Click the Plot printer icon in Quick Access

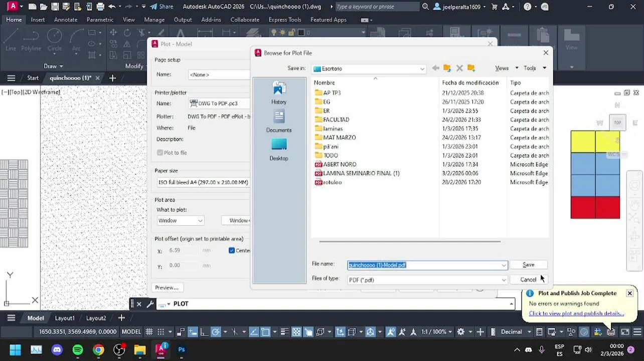tap(100, 7)
